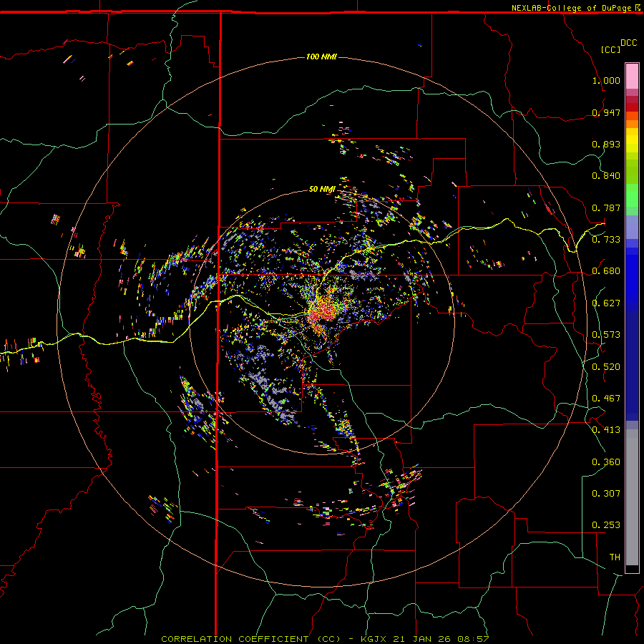The width and height of the screenshot is (644, 644).
Task: Click the 0.627 scale value
Action: [x=606, y=303]
